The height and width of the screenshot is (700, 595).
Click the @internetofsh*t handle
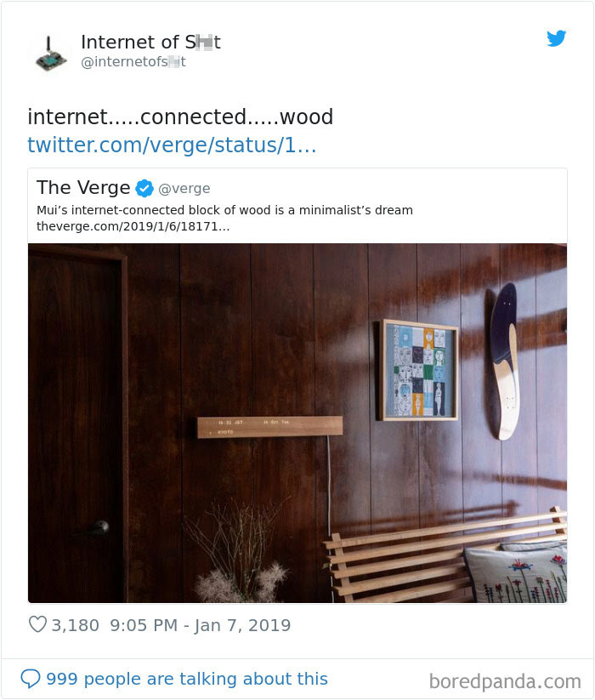(x=132, y=60)
